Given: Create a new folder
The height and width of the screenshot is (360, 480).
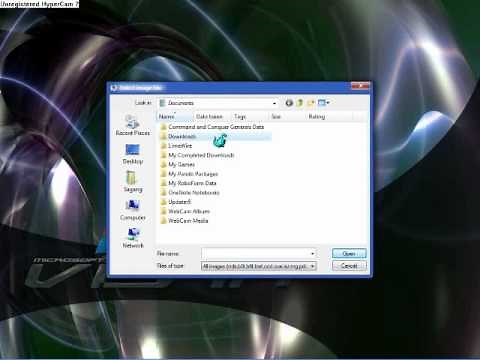Looking at the screenshot, I should [311, 103].
